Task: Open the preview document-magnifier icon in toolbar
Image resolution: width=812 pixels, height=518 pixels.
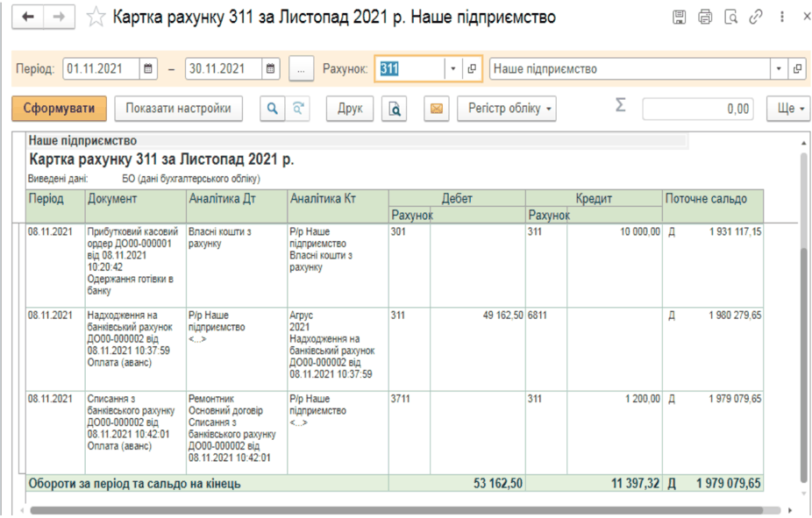Action: point(394,108)
